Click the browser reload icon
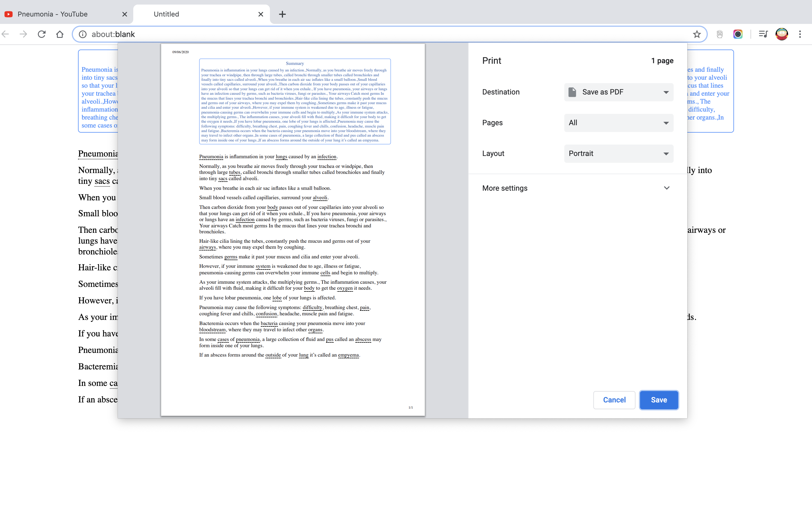 click(42, 34)
